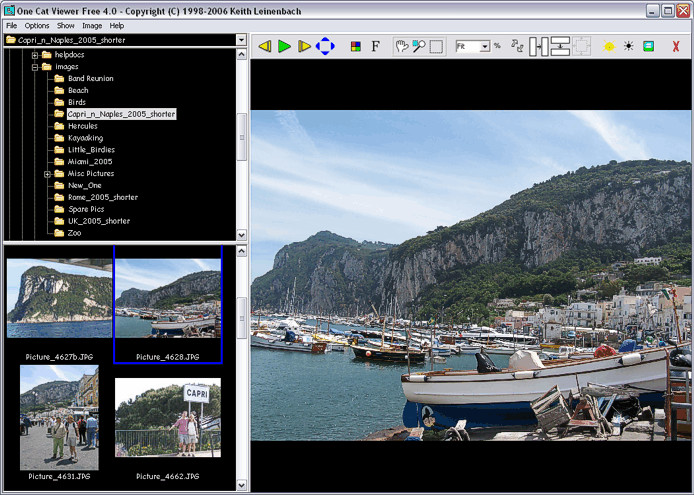Click the images folder label
The image size is (694, 495).
point(66,67)
